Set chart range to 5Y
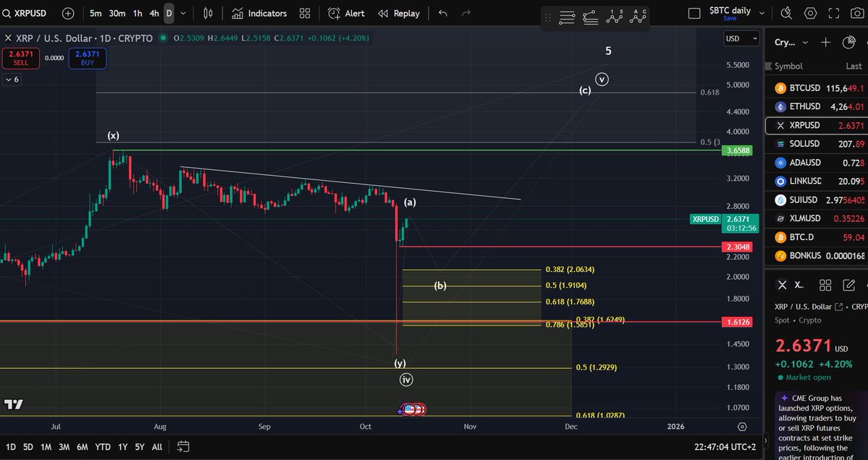 (140, 447)
